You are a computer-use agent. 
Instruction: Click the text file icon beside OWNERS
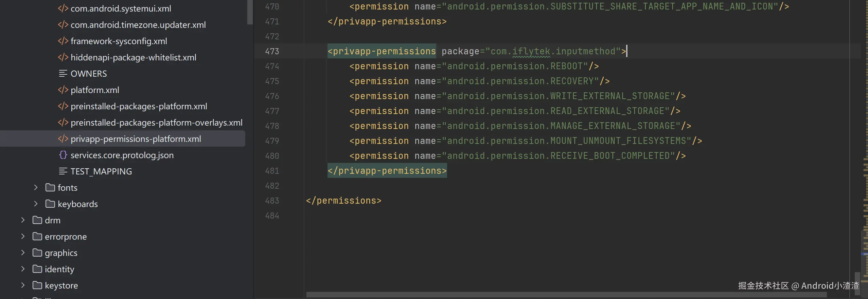pyautogui.click(x=63, y=74)
